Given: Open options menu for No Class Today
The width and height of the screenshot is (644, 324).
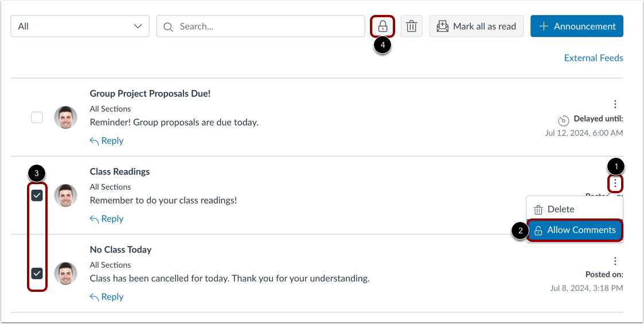Looking at the screenshot, I should coord(615,261).
